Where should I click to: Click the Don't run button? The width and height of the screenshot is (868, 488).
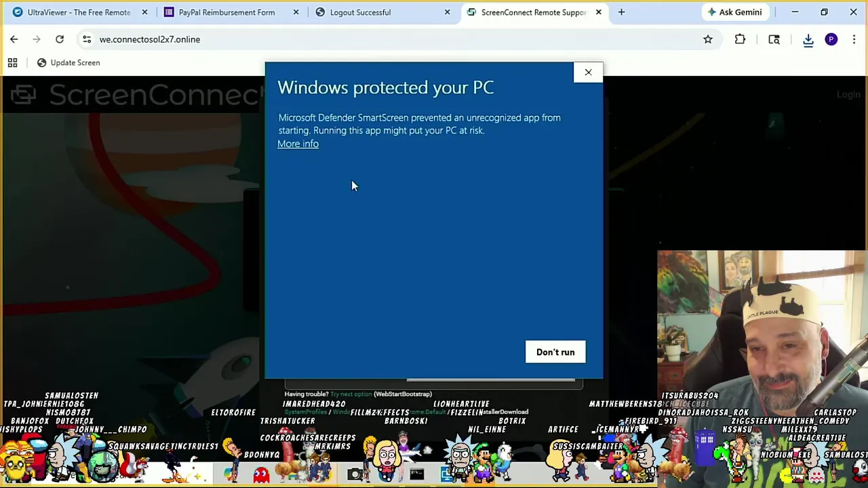pos(555,352)
